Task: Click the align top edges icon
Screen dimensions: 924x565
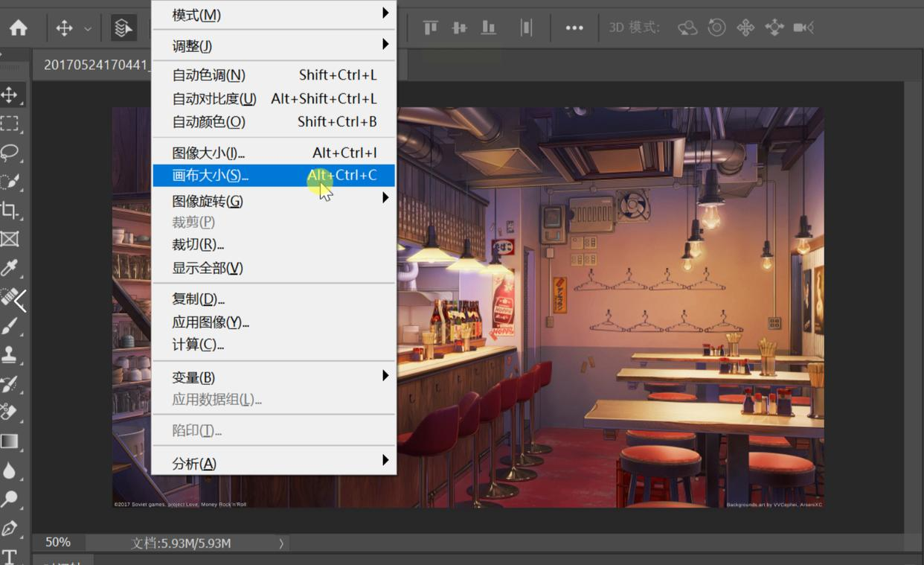Action: (x=430, y=28)
